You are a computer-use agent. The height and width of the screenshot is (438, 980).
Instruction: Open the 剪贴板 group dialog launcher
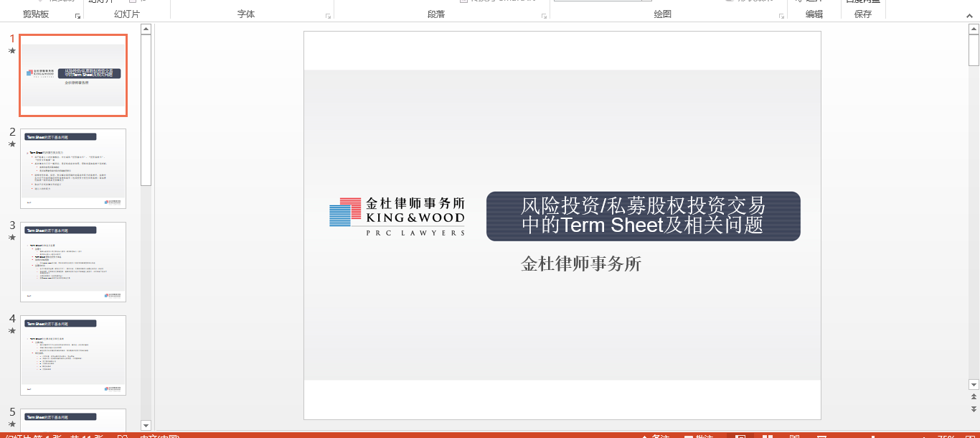point(77,15)
